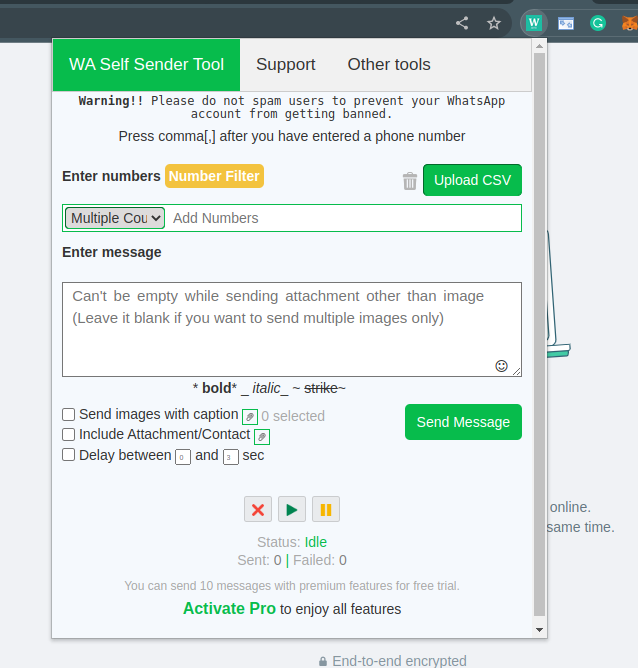Resume sending with green play button

[x=292, y=509]
